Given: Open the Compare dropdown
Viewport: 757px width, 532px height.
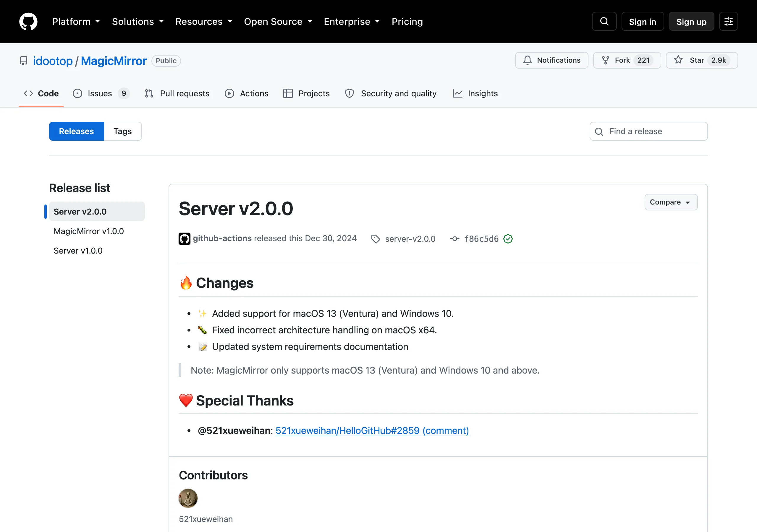Looking at the screenshot, I should click(x=671, y=202).
